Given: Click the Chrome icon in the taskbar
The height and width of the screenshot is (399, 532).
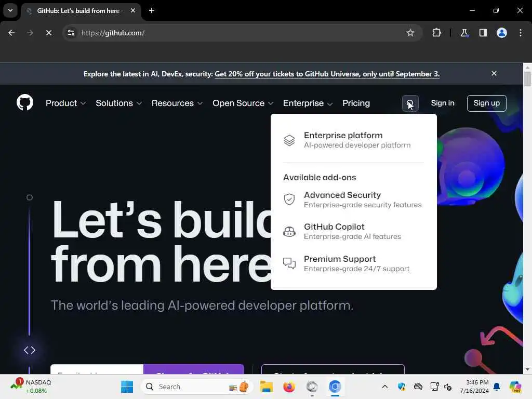Looking at the screenshot, I should pyautogui.click(x=335, y=387).
